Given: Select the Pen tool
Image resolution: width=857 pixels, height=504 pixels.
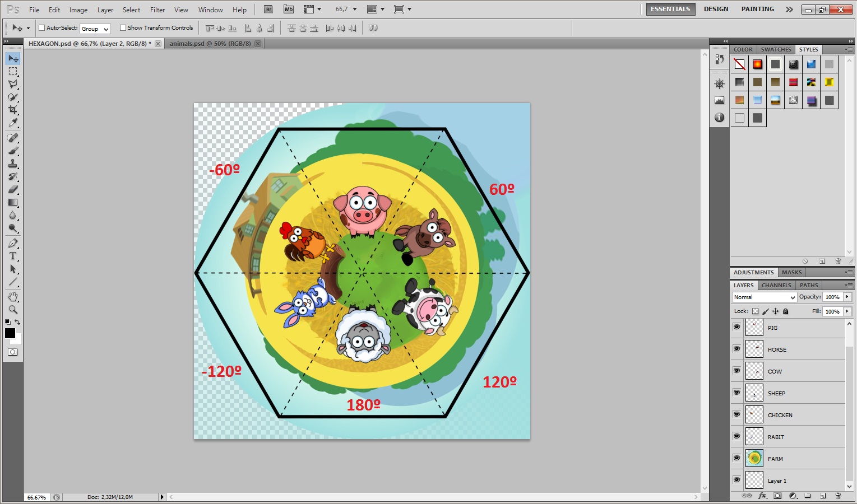Looking at the screenshot, I should tap(13, 243).
